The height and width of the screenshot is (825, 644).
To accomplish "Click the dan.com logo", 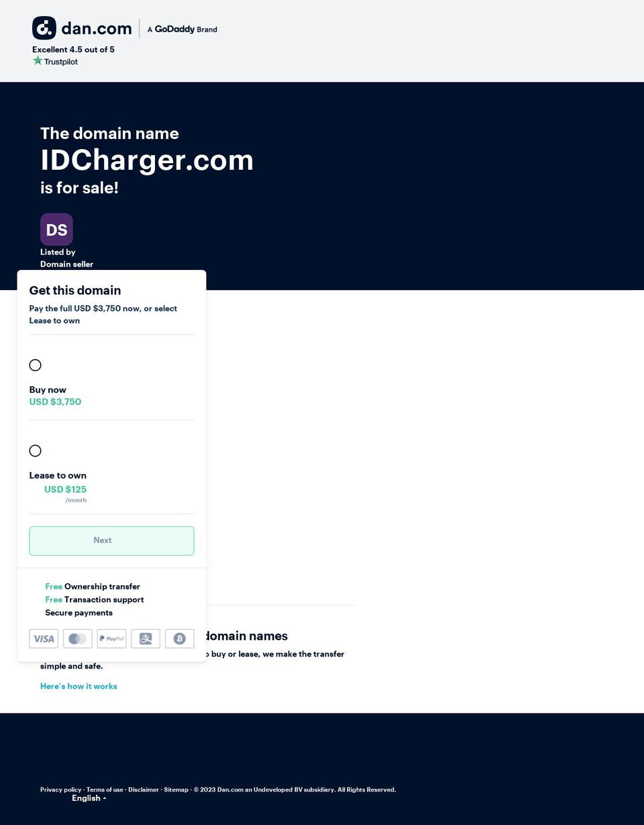I will click(x=82, y=28).
